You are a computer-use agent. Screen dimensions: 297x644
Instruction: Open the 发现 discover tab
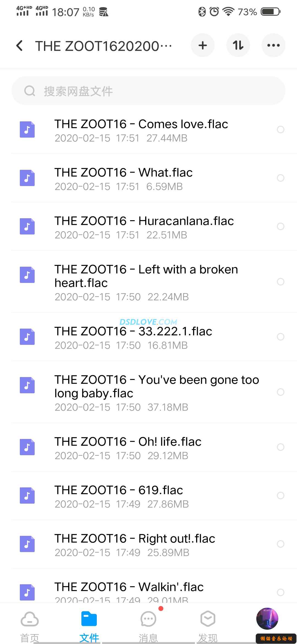208,625
